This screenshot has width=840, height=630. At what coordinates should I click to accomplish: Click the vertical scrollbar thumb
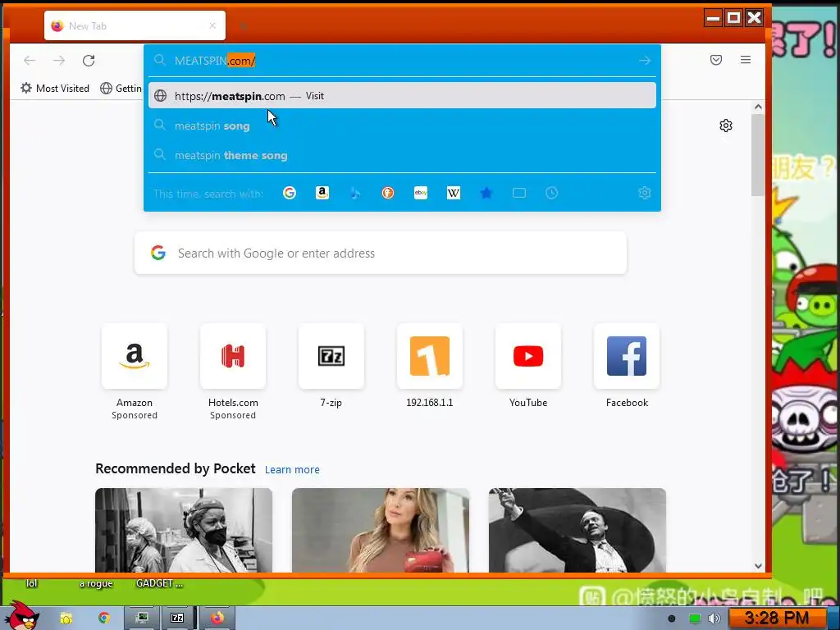click(x=758, y=155)
